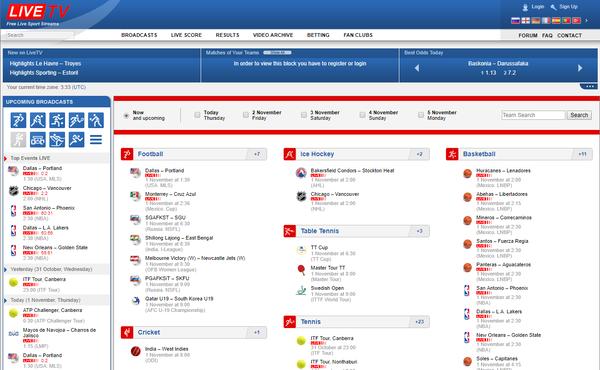Open the RESULTS menu
The height and width of the screenshot is (370, 600).
pos(227,35)
